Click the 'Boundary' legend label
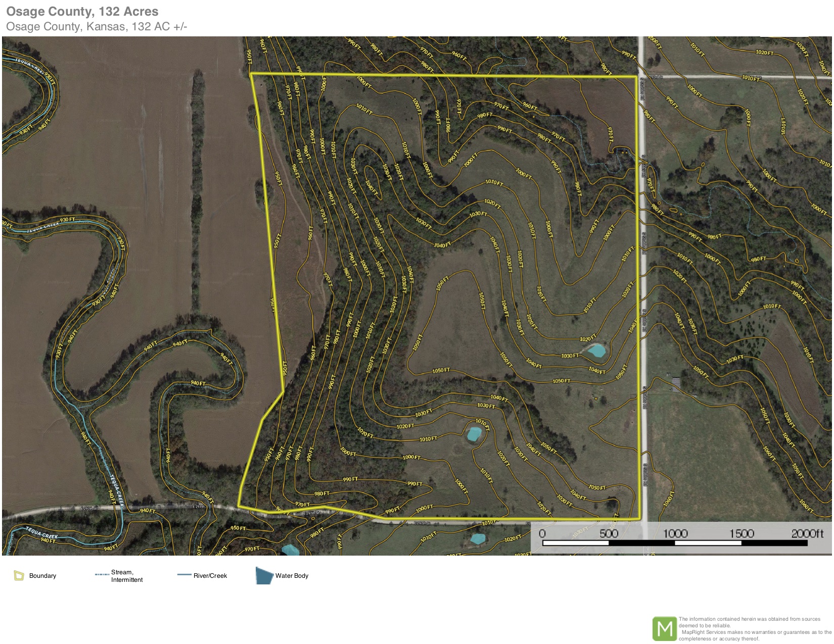834x644 pixels. point(42,576)
